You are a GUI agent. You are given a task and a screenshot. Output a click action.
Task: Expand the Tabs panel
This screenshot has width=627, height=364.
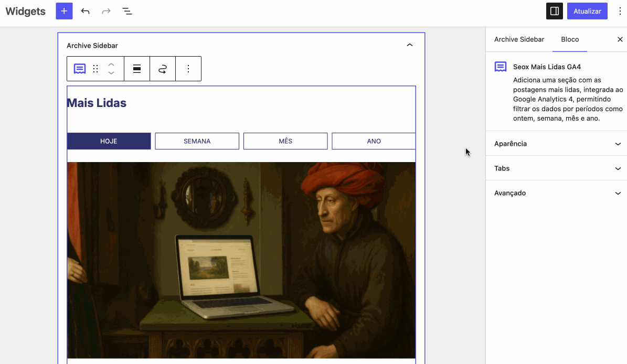pos(557,168)
